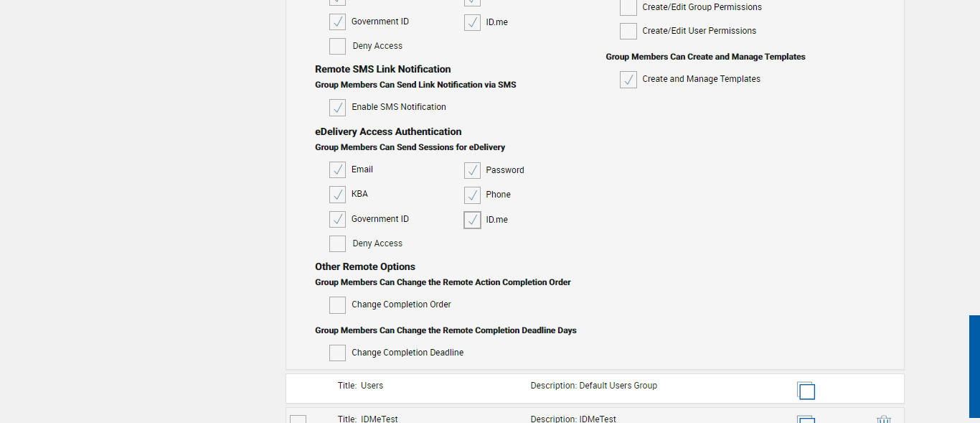The height and width of the screenshot is (423, 980).
Task: Check Deny Access above Remote SMS Link Notification
Action: point(337,46)
